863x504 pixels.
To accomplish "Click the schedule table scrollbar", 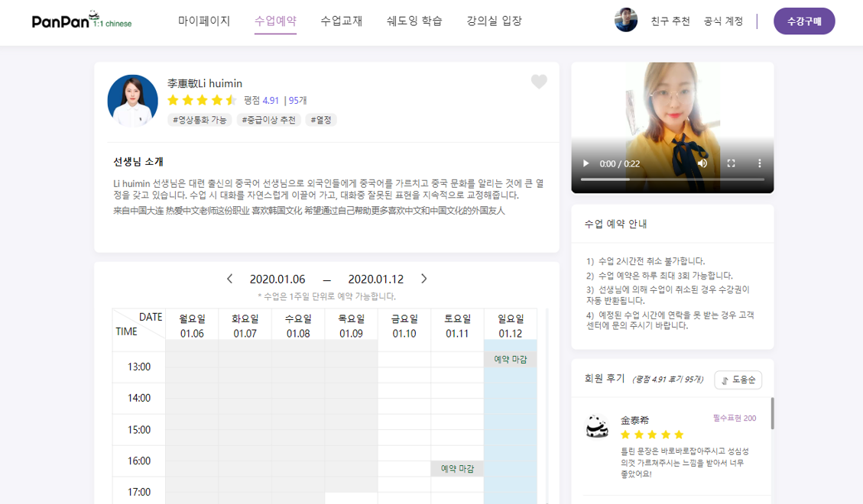I will 547,406.
